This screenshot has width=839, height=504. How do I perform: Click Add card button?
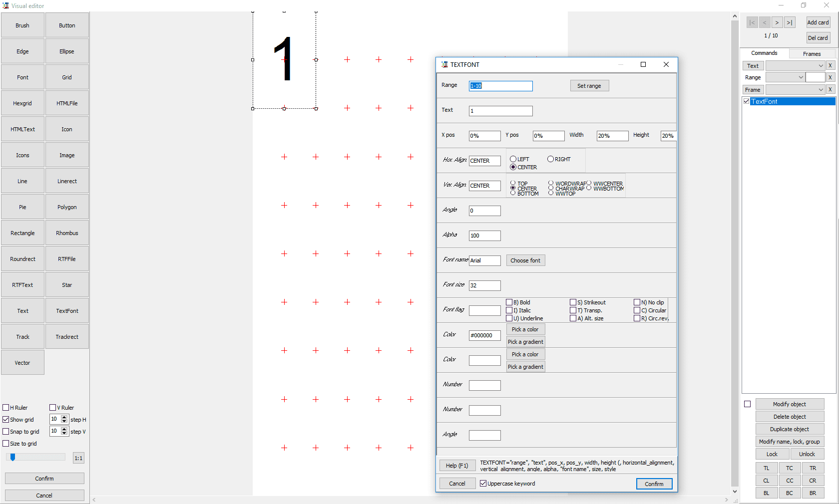[x=818, y=22]
